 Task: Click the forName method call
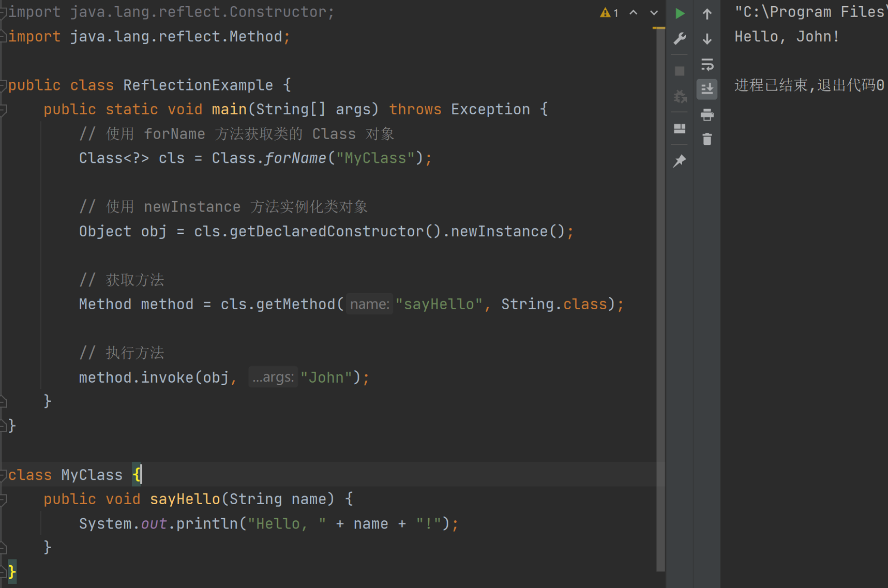[x=295, y=158]
